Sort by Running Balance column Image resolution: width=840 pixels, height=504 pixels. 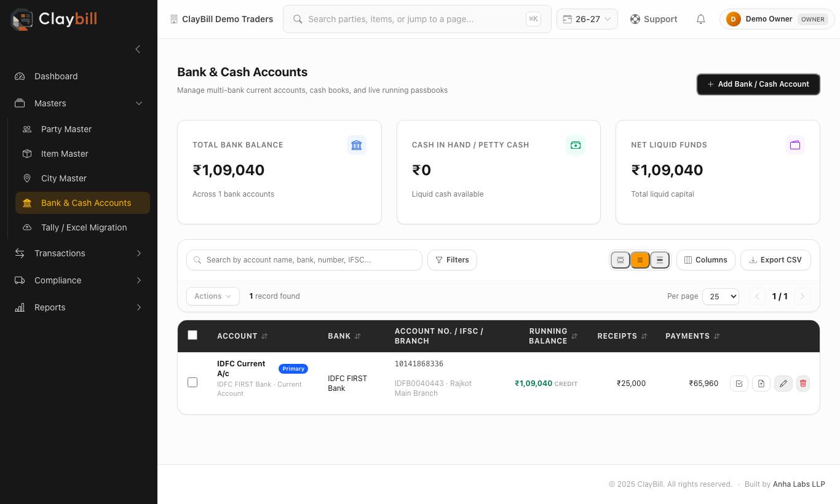click(x=553, y=336)
